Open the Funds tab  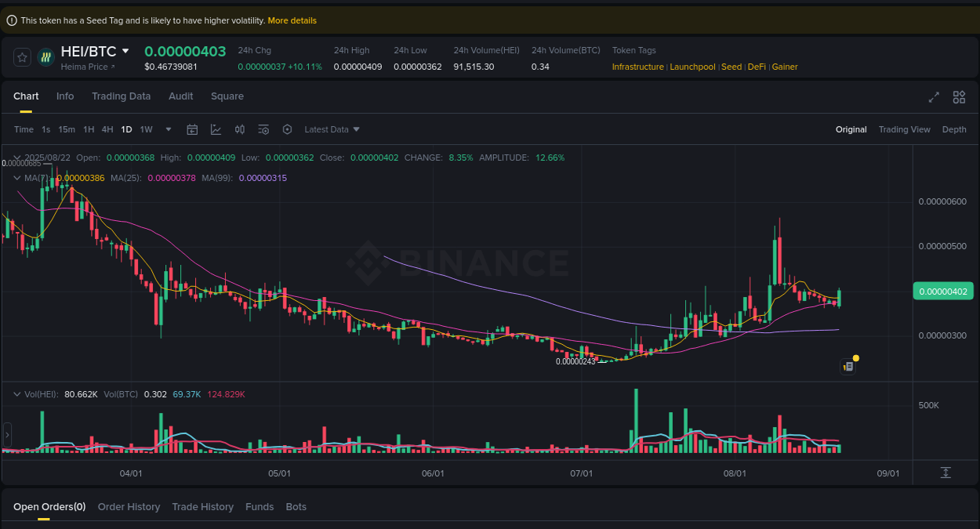(260, 507)
